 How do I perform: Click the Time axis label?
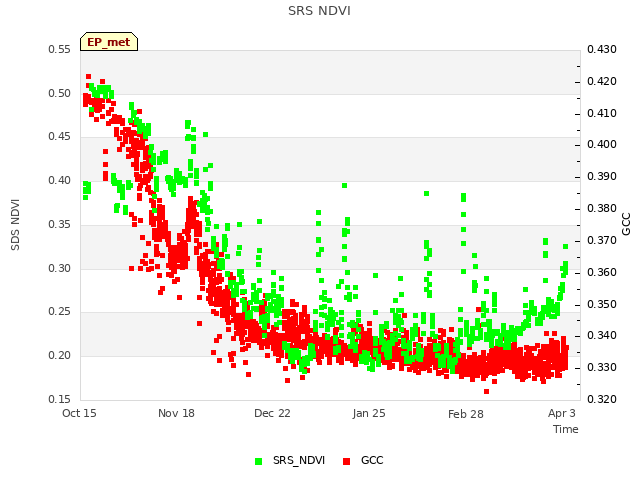point(566,429)
